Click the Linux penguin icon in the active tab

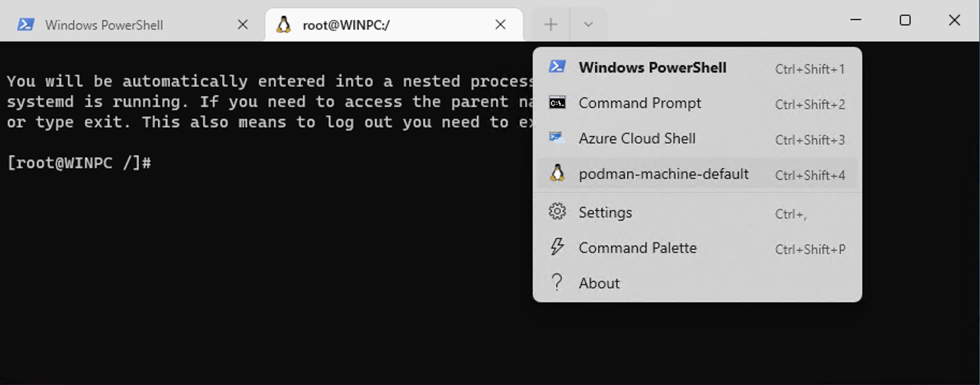pos(283,25)
